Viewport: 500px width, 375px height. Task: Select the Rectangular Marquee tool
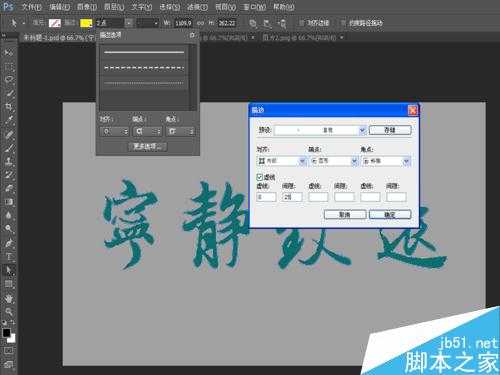9,66
